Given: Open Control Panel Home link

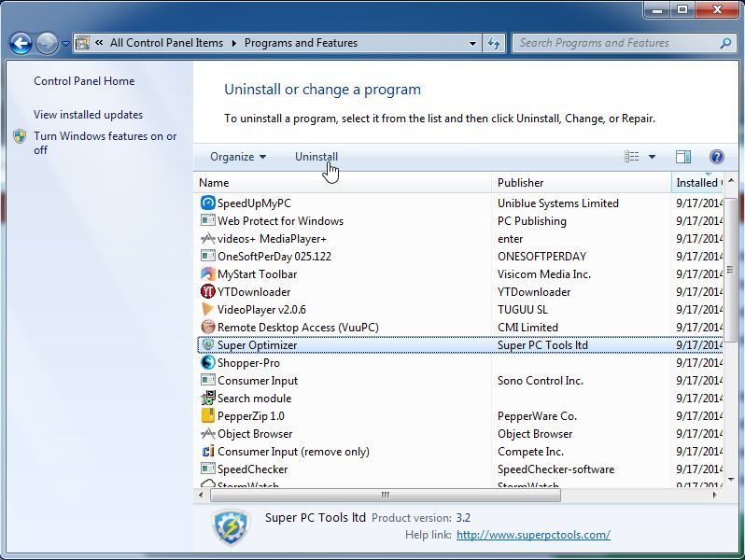Looking at the screenshot, I should 84,81.
